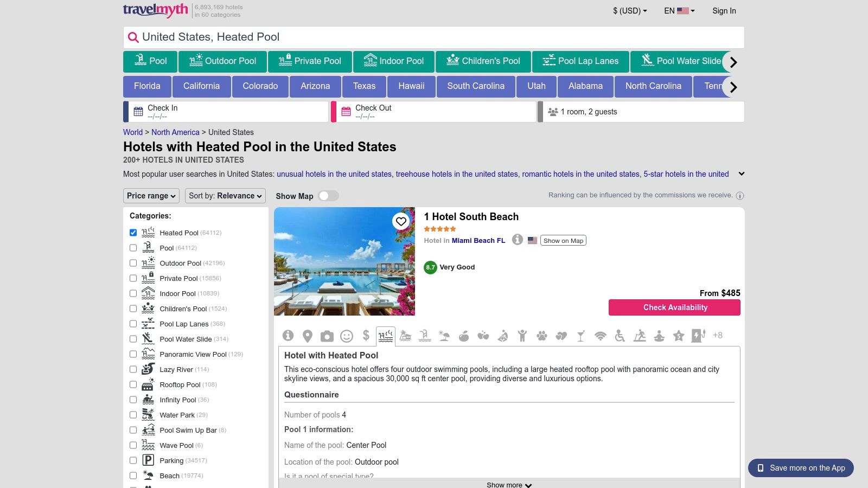Click the search field with United States, Heated Pool
The image size is (868, 488).
[434, 37]
